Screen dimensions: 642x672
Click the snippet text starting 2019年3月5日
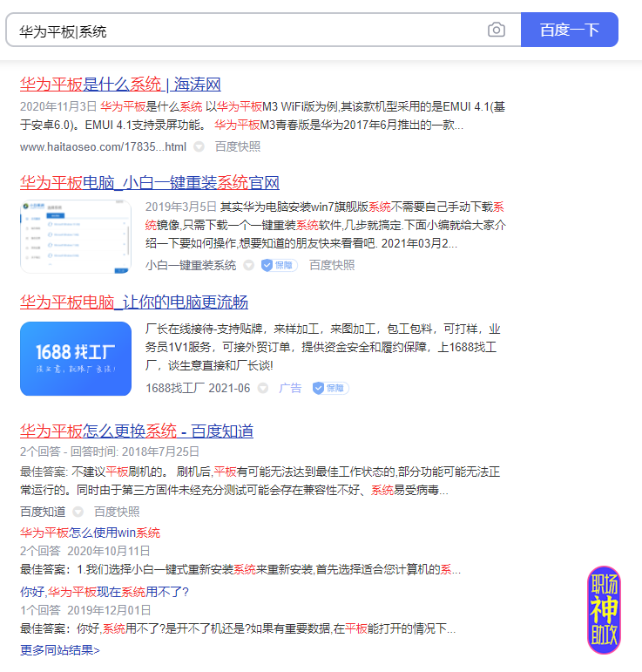pyautogui.click(x=326, y=226)
